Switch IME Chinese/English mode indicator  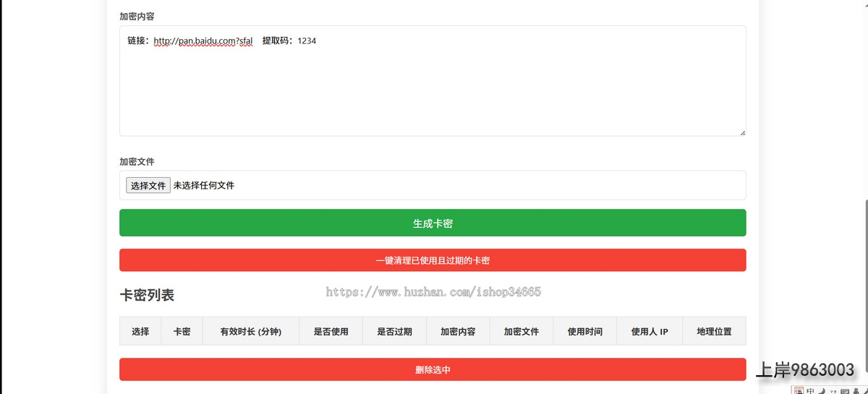coord(810,391)
